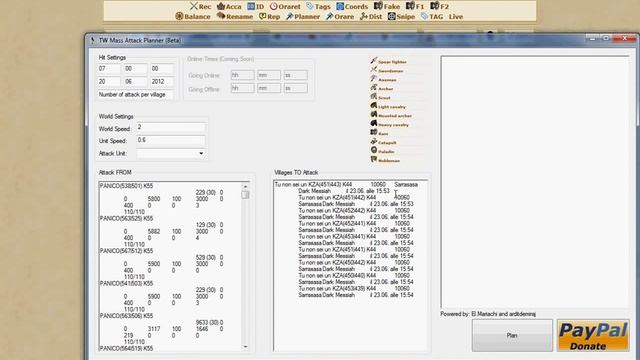Open the Dist quickbar script

point(371,16)
